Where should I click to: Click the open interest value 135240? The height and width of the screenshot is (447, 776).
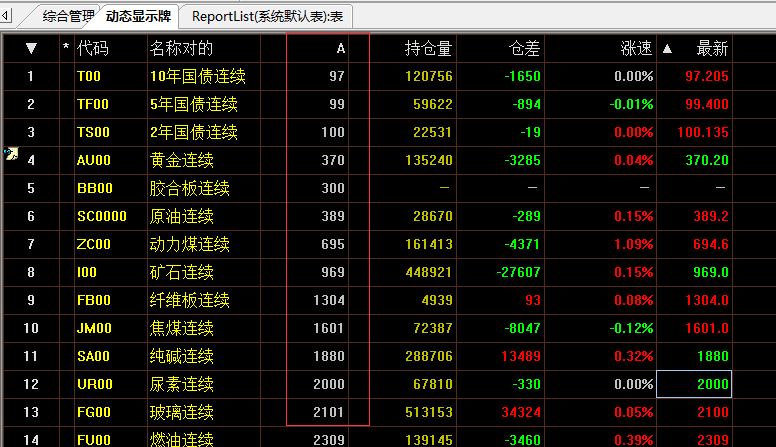tap(429, 160)
